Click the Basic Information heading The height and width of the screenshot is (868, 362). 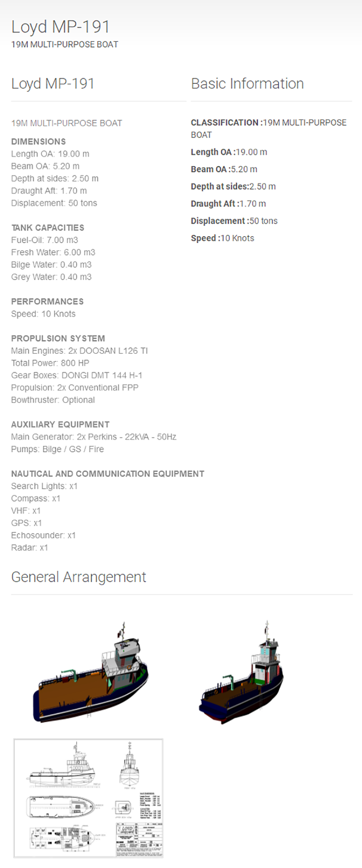tap(247, 84)
